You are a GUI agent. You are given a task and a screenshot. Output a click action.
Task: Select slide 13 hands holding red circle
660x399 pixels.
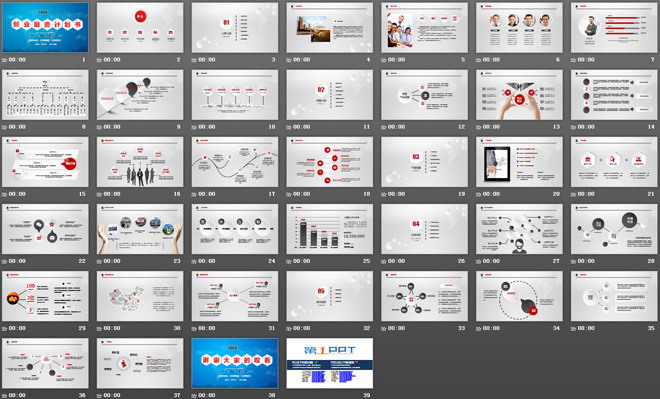click(519, 95)
